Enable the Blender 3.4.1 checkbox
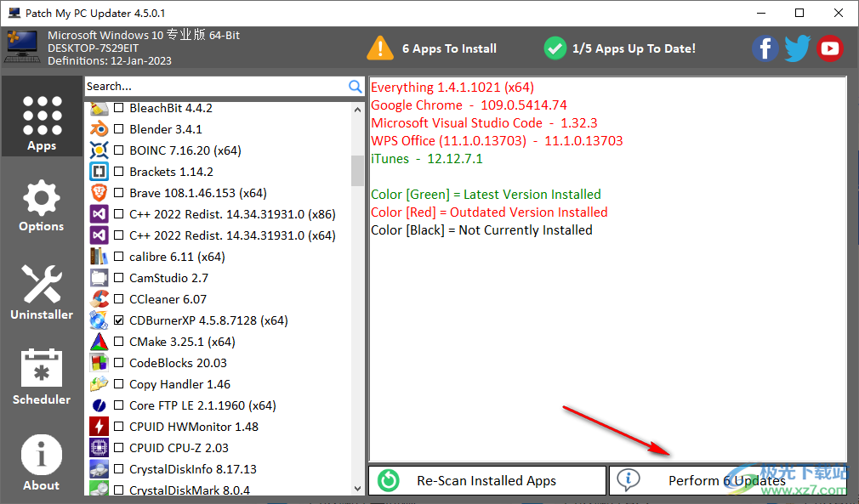 [119, 129]
